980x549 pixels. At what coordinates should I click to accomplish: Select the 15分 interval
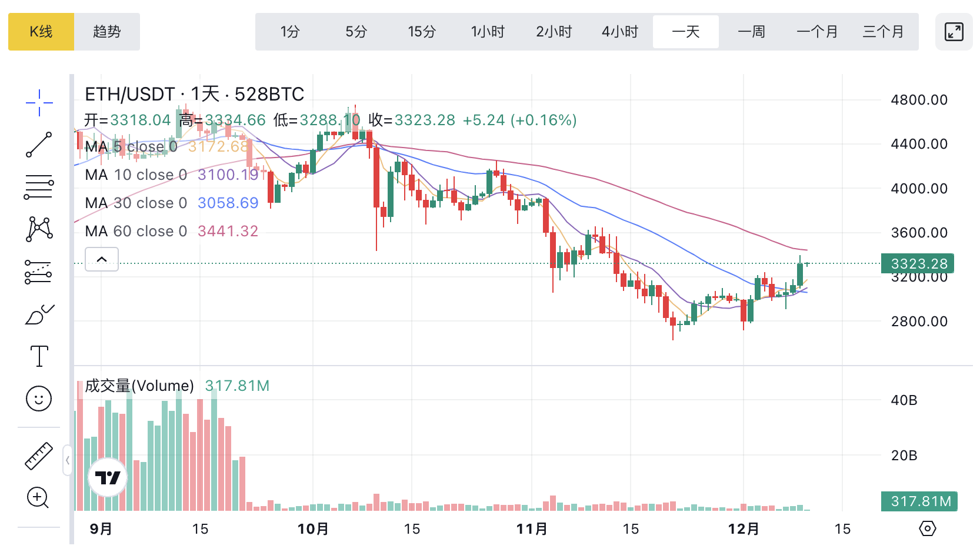coord(422,32)
